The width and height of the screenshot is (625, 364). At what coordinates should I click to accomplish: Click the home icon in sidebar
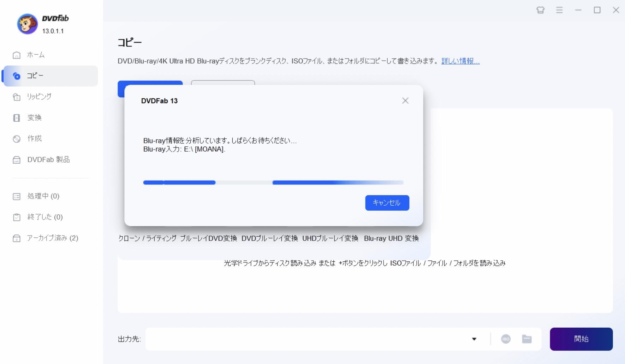point(17,55)
